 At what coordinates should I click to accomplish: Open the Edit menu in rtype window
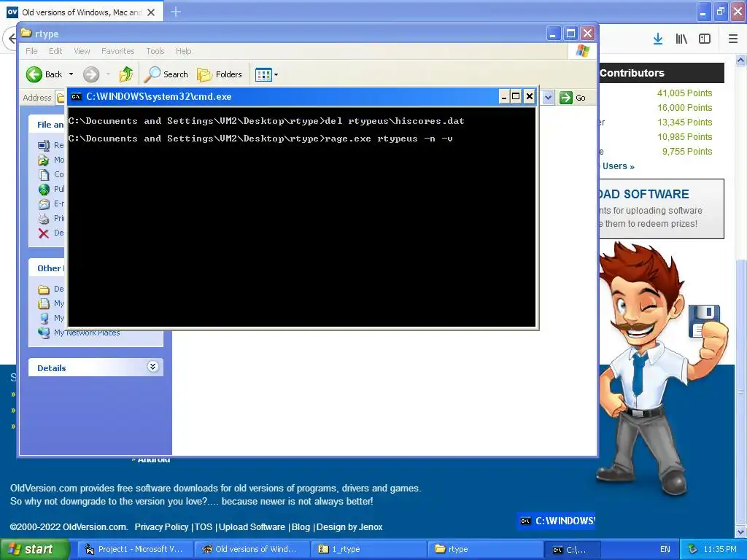[55, 51]
